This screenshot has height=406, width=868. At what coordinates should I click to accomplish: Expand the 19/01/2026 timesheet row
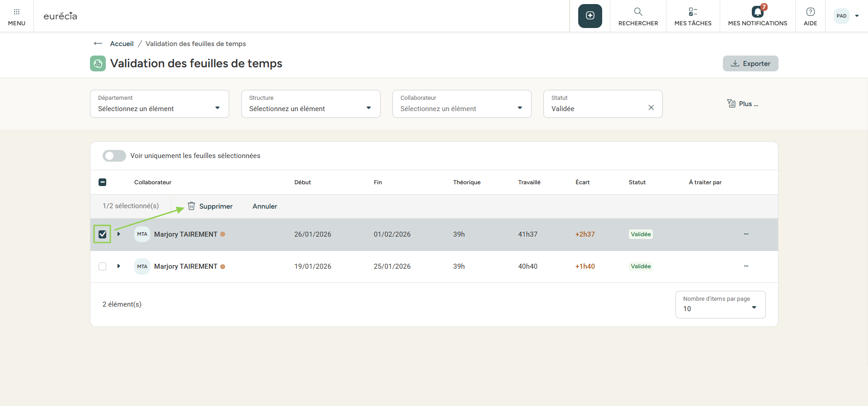(x=118, y=266)
